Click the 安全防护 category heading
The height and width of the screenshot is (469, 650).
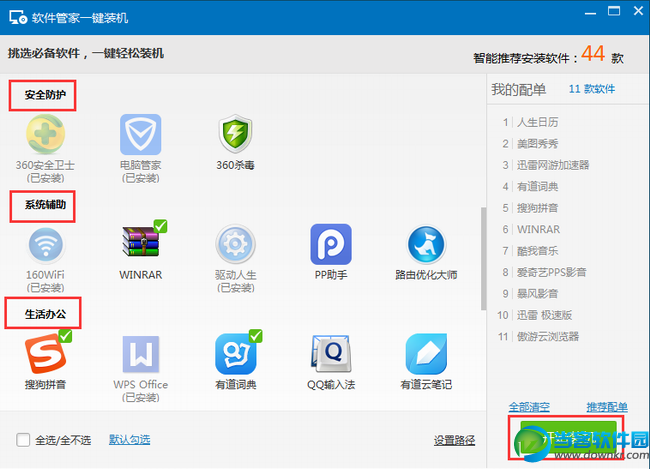[45, 95]
